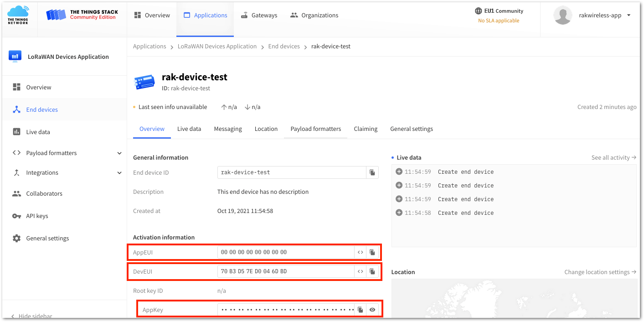The height and width of the screenshot is (322, 644).
Task: Click The Things Network cloud logo
Action: (x=18, y=15)
